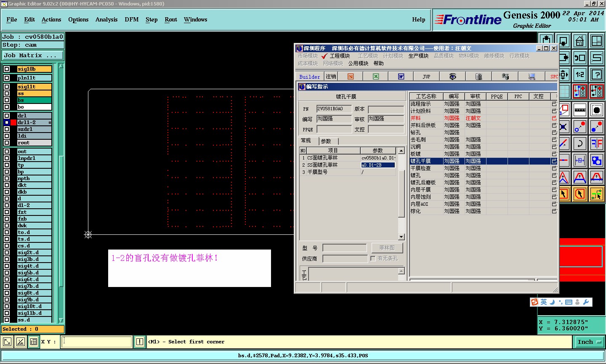Click the Builder button
Viewport: 606px width, 364px height.
pos(310,77)
